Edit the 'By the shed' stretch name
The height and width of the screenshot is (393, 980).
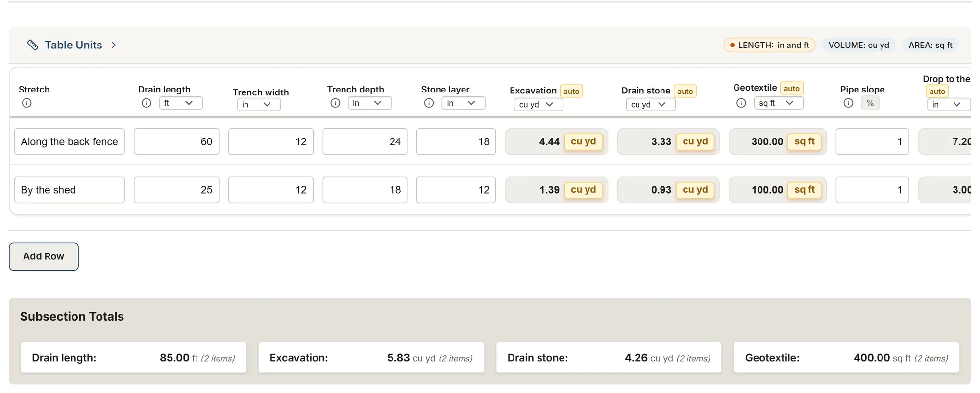[x=70, y=190]
